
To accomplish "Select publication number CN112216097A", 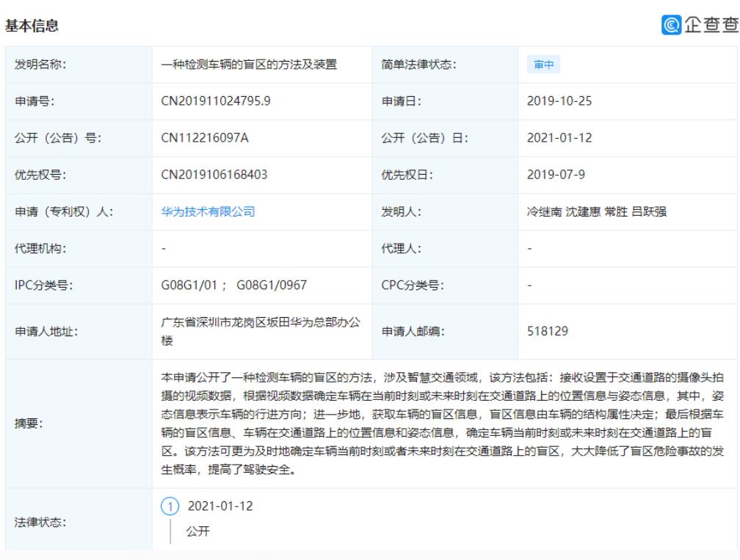I will tap(205, 138).
